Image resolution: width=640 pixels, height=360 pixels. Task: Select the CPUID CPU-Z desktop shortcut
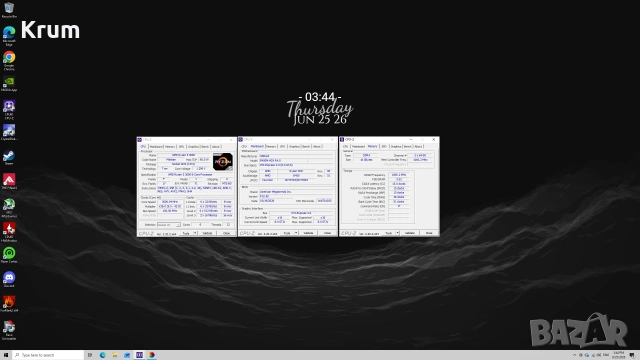click(x=9, y=109)
